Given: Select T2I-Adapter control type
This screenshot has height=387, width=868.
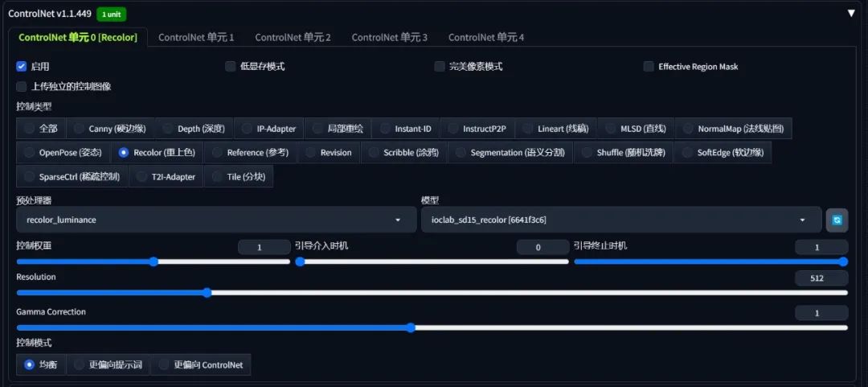Looking at the screenshot, I should [166, 177].
